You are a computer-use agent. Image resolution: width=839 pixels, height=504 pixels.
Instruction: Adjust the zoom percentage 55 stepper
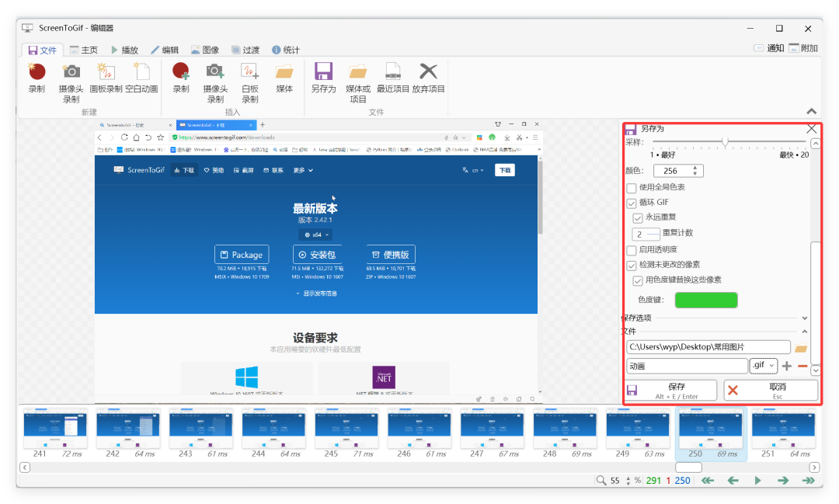(x=628, y=481)
